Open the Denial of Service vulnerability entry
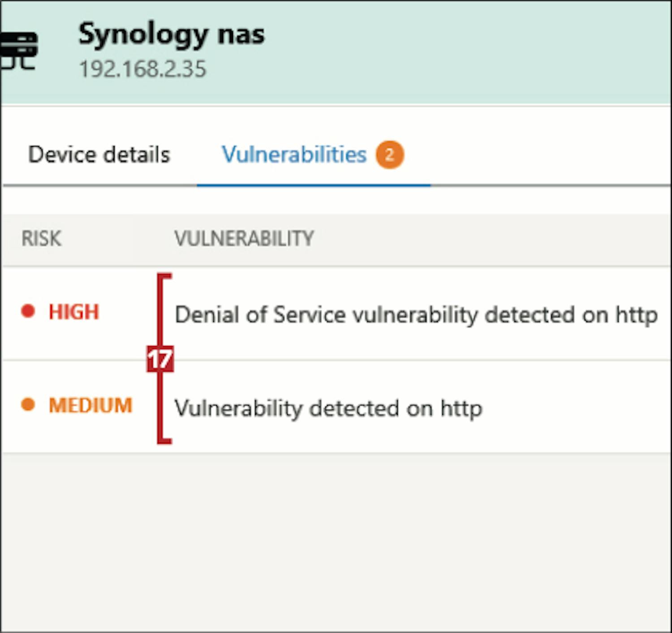The image size is (672, 633). (416, 315)
